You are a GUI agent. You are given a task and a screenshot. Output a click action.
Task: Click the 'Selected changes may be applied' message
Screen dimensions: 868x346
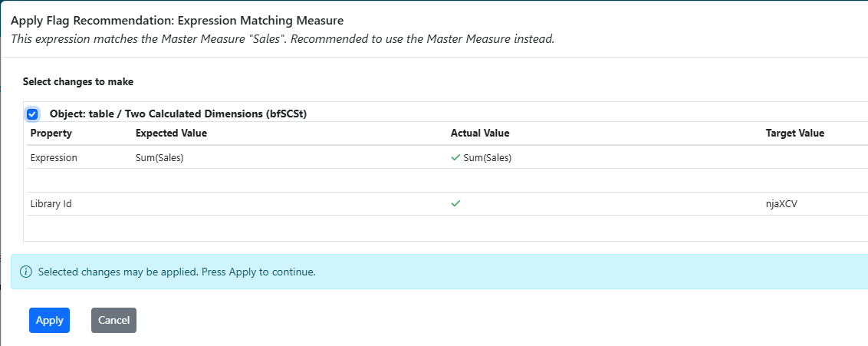[x=176, y=272]
